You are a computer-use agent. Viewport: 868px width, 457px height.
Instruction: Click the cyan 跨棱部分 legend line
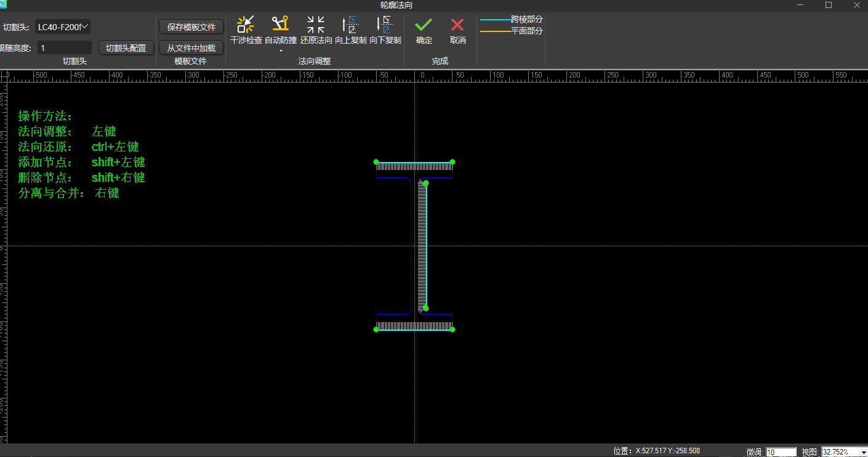495,20
